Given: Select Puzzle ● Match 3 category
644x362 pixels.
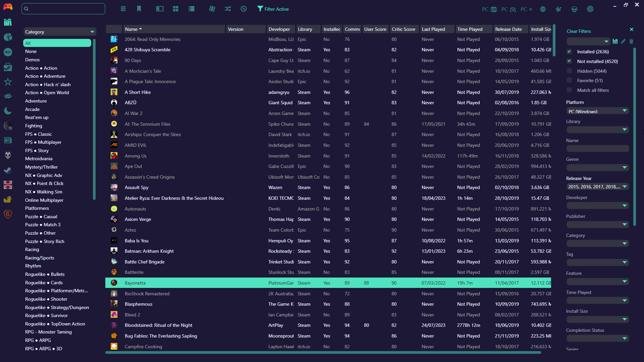Looking at the screenshot, I should tap(43, 225).
